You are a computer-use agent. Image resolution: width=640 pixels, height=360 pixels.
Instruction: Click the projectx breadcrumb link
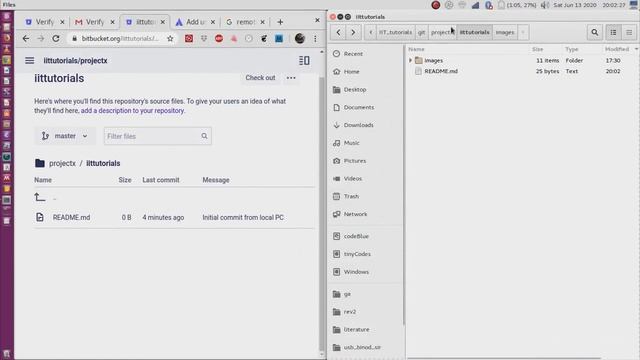point(62,163)
